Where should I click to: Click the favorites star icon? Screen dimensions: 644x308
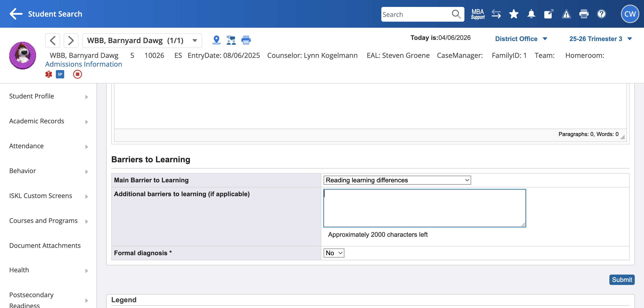pos(514,14)
